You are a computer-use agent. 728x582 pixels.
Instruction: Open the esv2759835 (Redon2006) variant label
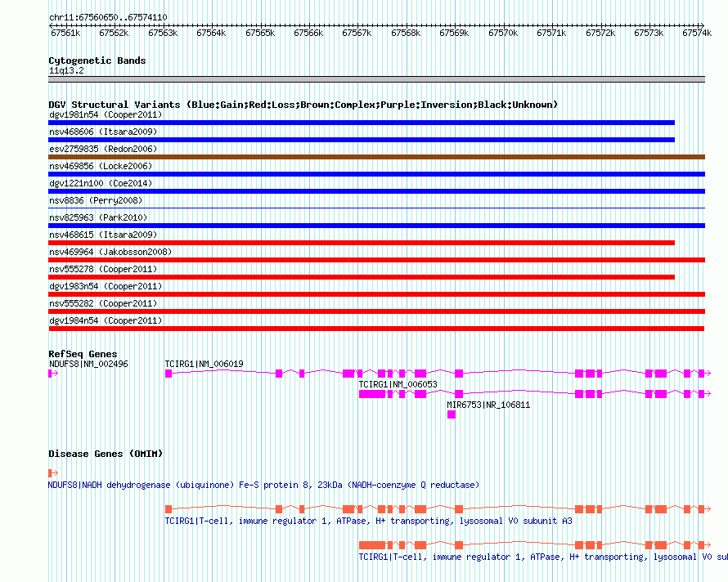tap(103, 149)
